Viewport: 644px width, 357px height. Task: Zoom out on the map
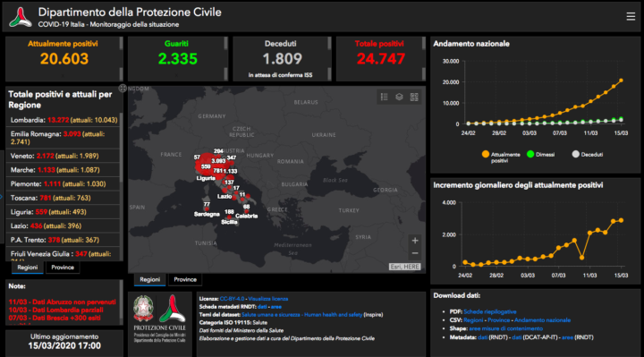[x=415, y=253]
